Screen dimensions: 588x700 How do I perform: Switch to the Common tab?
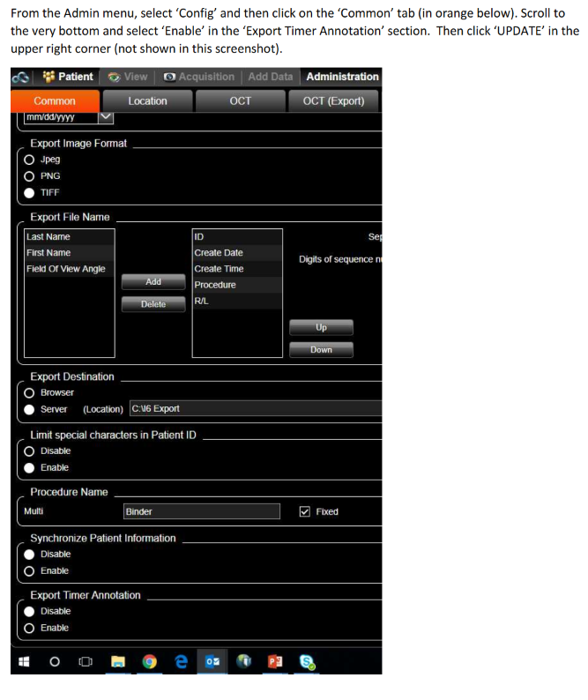point(55,101)
